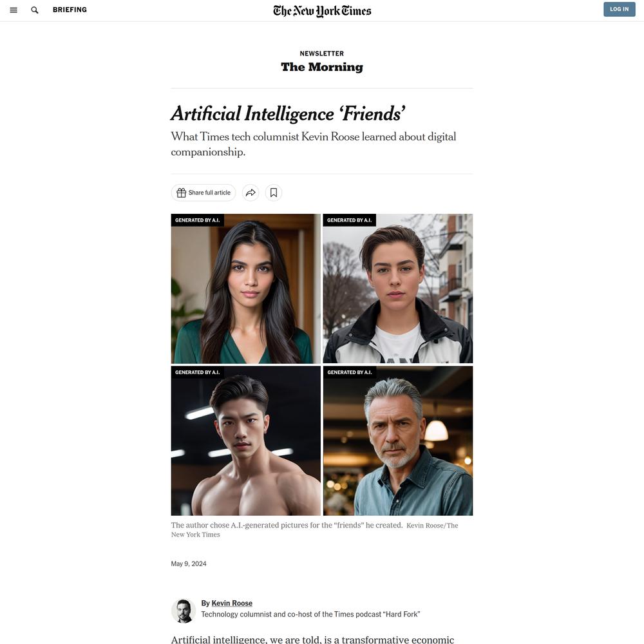Go to the Briefing section

click(x=70, y=10)
